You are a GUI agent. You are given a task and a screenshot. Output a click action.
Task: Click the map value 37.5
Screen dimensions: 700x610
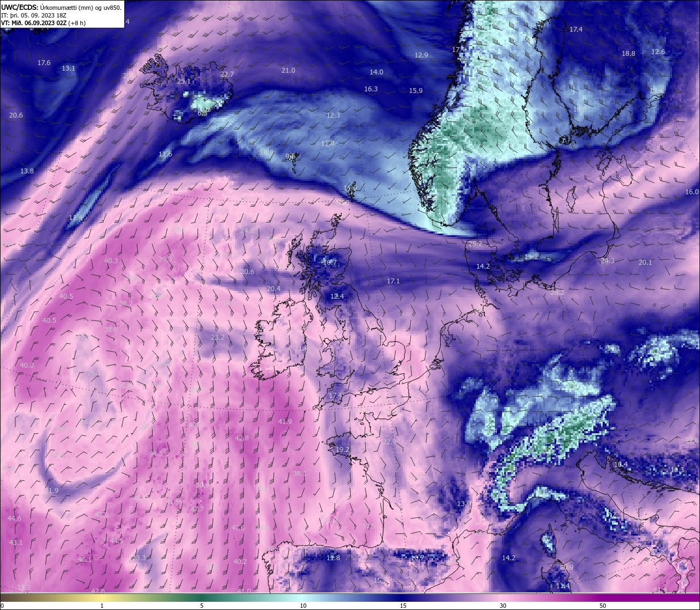coord(369,526)
